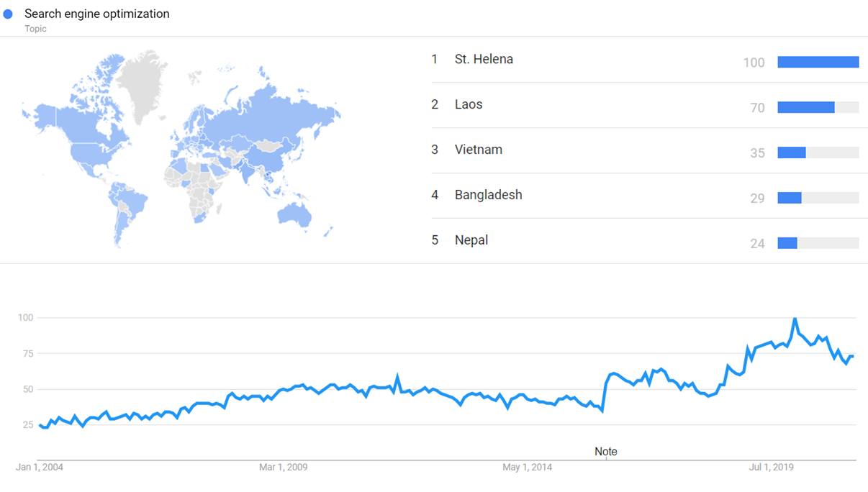Click the Note marker on the timeline
This screenshot has width=868, height=492.
click(x=606, y=452)
